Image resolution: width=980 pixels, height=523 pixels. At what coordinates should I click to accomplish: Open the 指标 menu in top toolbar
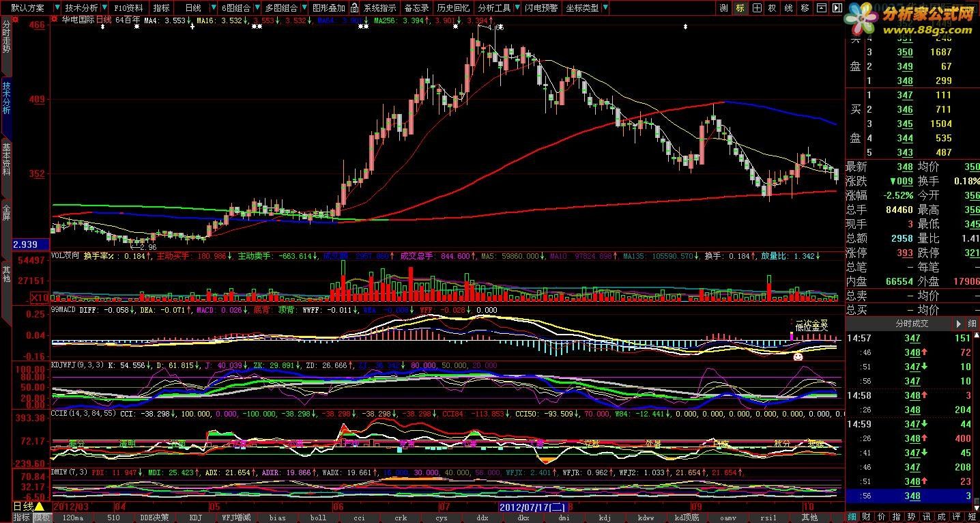[161, 8]
